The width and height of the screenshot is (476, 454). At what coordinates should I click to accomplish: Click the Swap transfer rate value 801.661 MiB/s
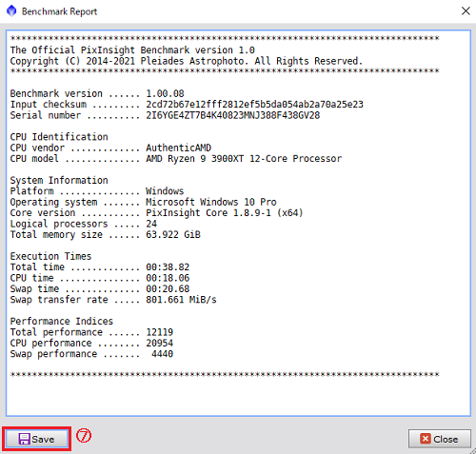[x=181, y=300]
